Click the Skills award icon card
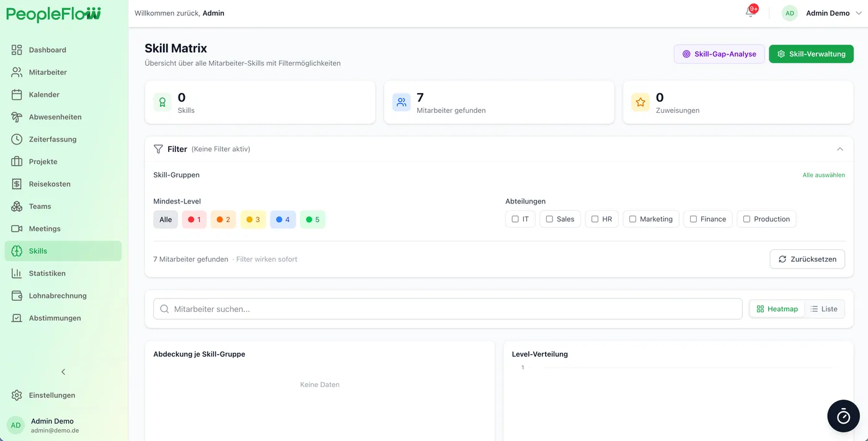The height and width of the screenshot is (441, 868). (162, 102)
